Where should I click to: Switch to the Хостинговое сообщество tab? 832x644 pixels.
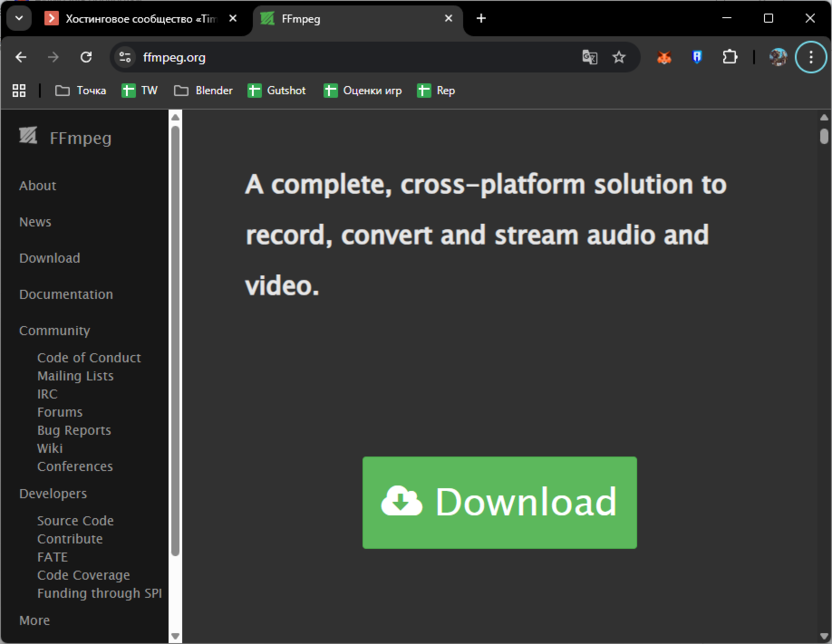point(138,18)
